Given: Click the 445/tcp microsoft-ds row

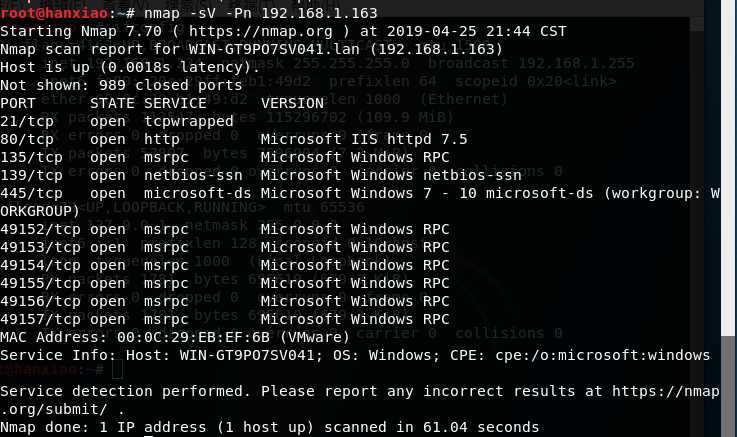Looking at the screenshot, I should click(x=360, y=202).
